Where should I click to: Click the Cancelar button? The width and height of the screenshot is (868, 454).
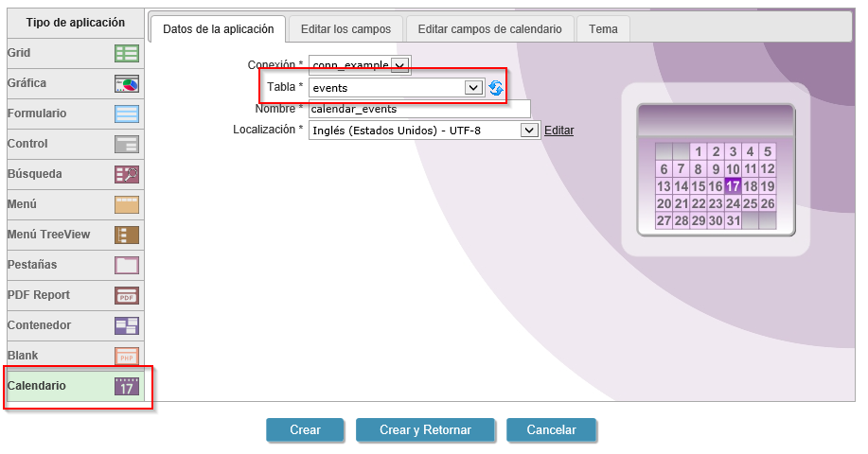tap(551, 429)
